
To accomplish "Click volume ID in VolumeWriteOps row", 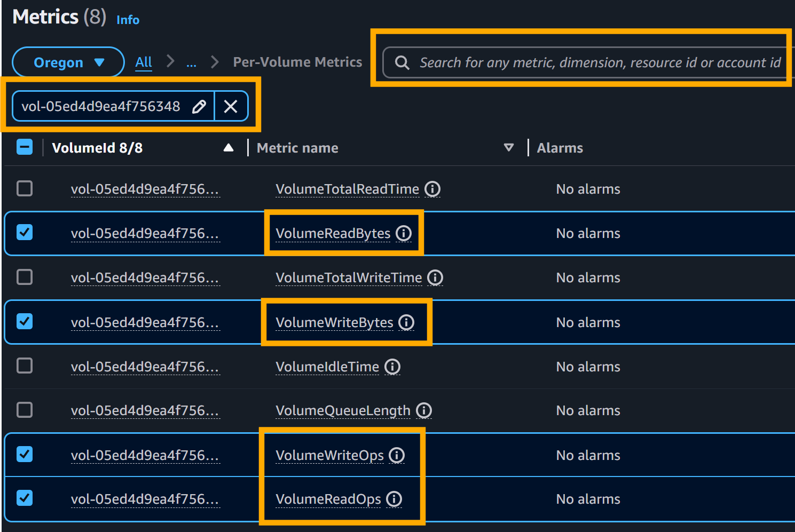I will pos(145,455).
